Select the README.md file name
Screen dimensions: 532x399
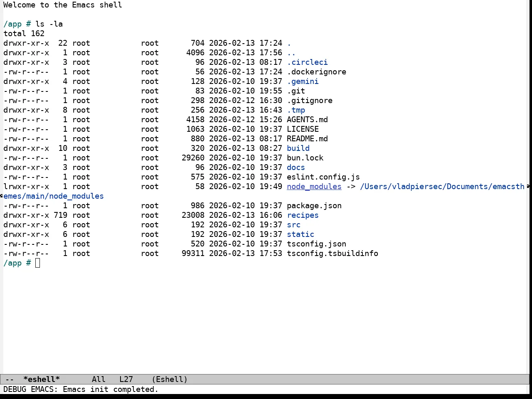coord(307,139)
